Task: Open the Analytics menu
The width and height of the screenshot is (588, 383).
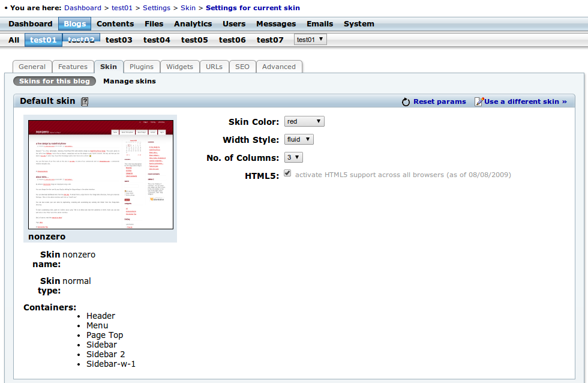Action: pyautogui.click(x=193, y=23)
